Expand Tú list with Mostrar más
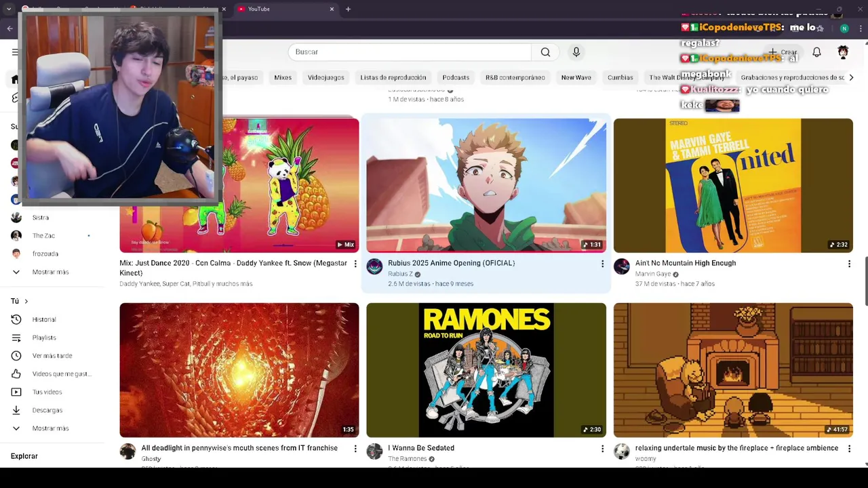 (51, 428)
